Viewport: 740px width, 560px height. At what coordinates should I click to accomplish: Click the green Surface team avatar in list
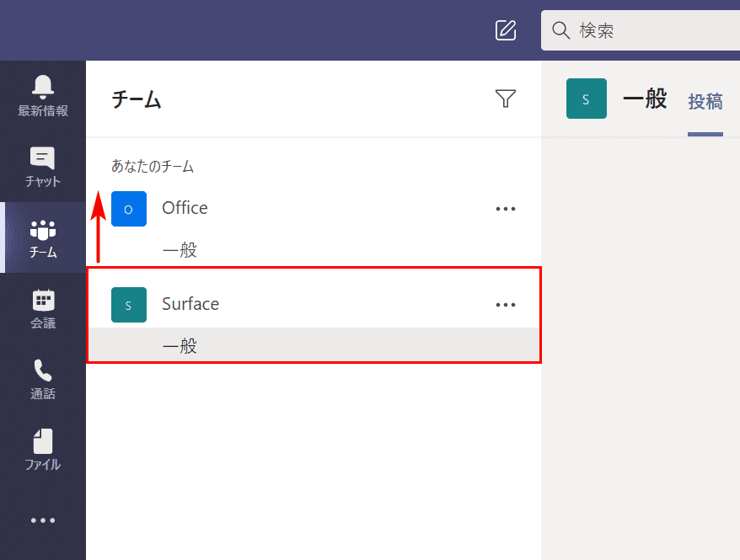click(129, 305)
